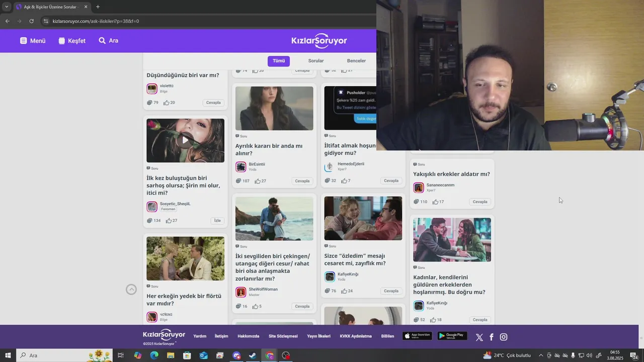The height and width of the screenshot is (362, 644).
Task: Open the KVKK Aydınlatma footer link
Action: pos(356,336)
